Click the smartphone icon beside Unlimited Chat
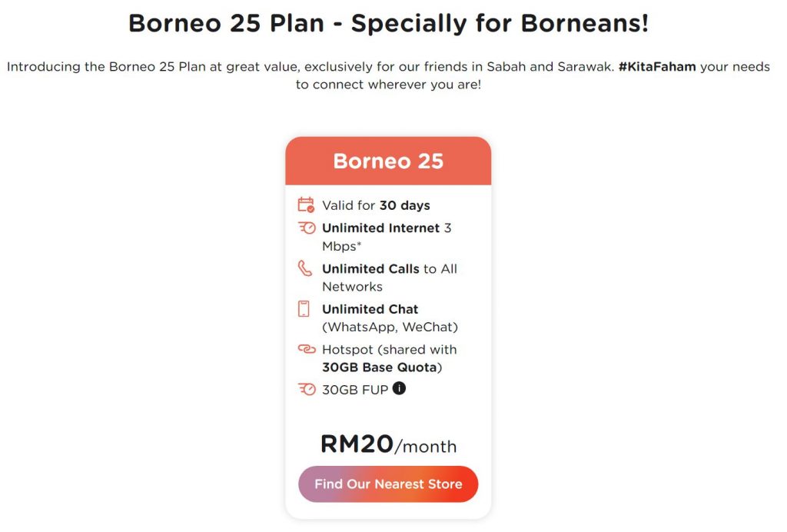This screenshot has width=787, height=532. 304,309
